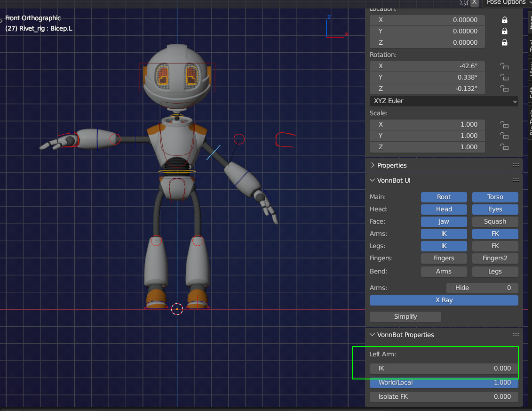Click the World/Local slider
Viewport: 532px width, 411px height.
coord(444,383)
